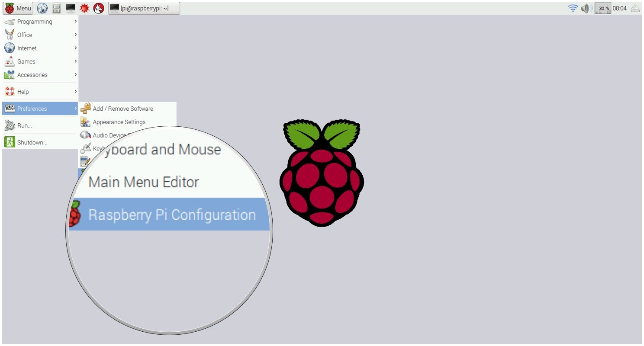The image size is (644, 346).
Task: Launch Mathematica via the red spikey icon
Action: tap(84, 8)
